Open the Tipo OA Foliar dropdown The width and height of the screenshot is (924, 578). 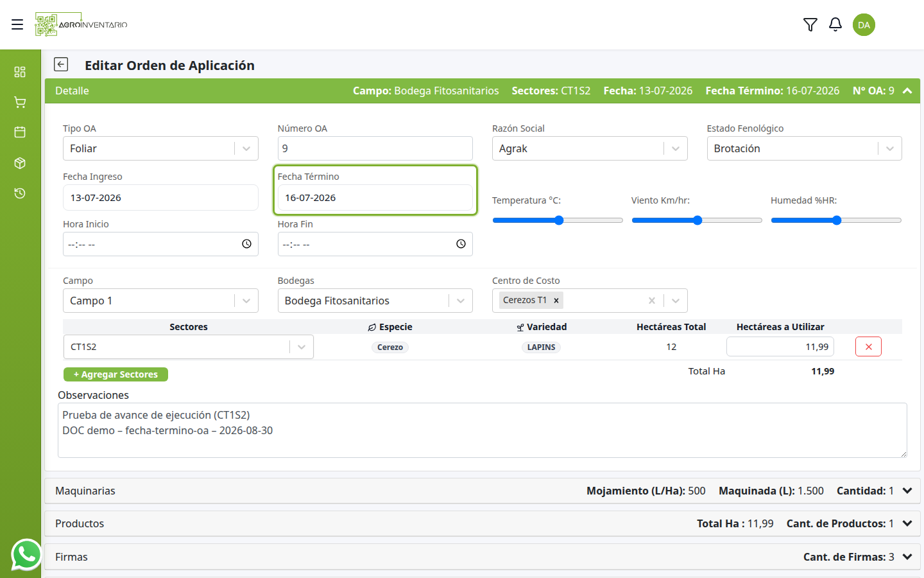coord(160,148)
